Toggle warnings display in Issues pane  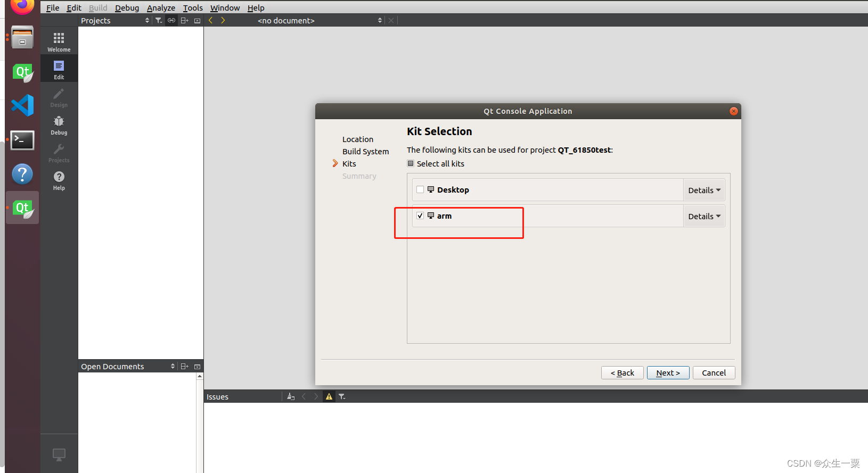(x=329, y=396)
